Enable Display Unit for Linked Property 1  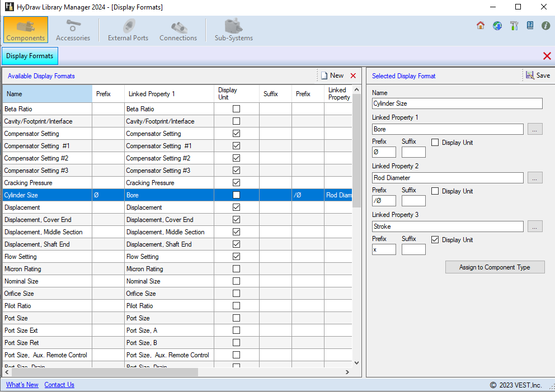[434, 143]
